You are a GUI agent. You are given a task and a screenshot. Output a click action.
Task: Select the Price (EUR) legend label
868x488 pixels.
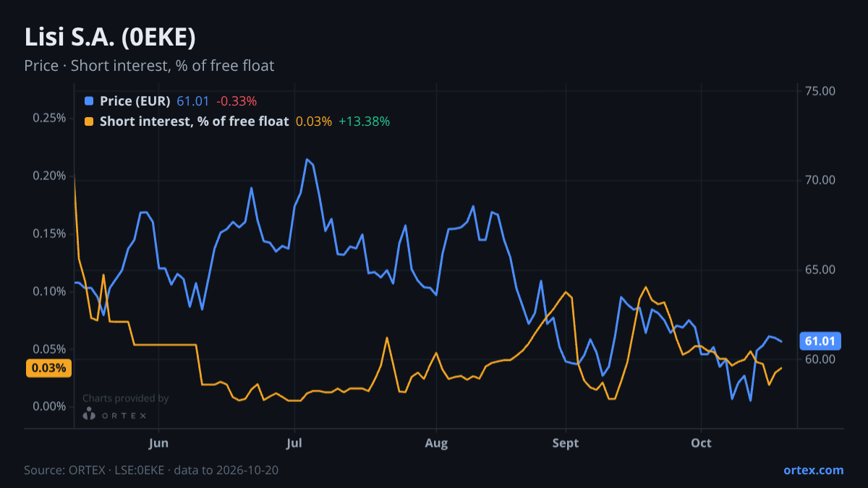[x=135, y=101]
